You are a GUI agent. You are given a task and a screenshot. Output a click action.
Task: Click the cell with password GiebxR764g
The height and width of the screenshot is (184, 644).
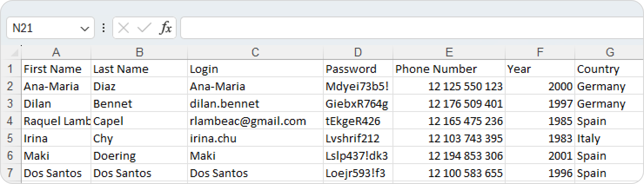(x=357, y=104)
